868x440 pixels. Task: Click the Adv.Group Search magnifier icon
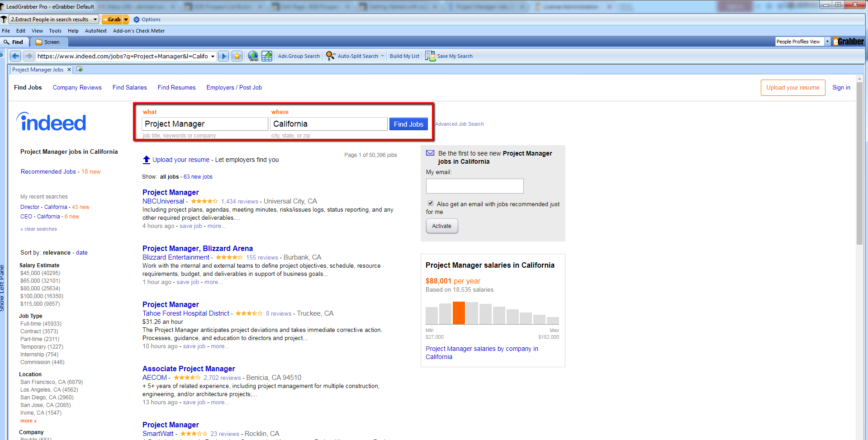(x=299, y=56)
